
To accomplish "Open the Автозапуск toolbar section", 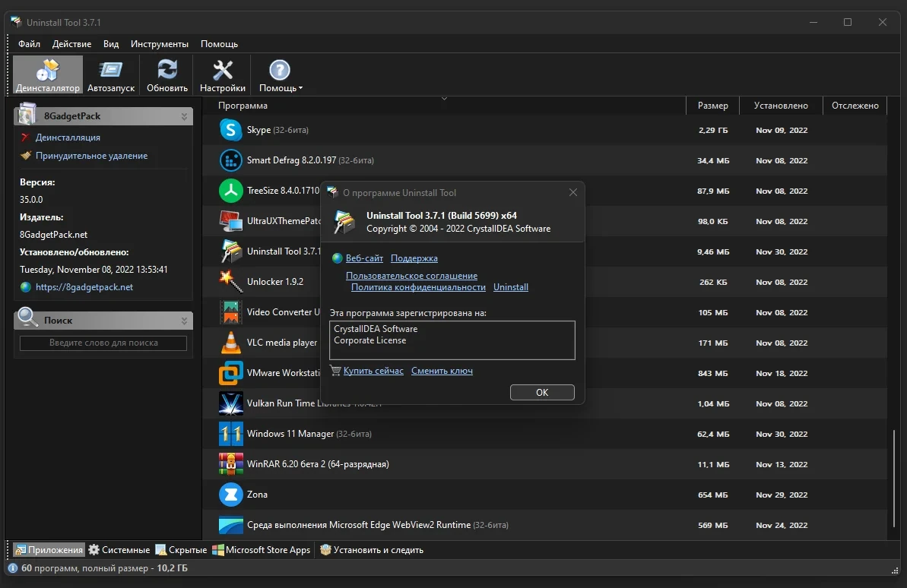I will click(x=110, y=74).
